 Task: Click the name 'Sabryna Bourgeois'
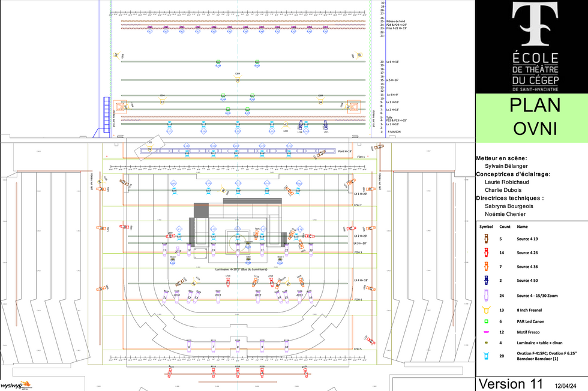tap(509, 206)
